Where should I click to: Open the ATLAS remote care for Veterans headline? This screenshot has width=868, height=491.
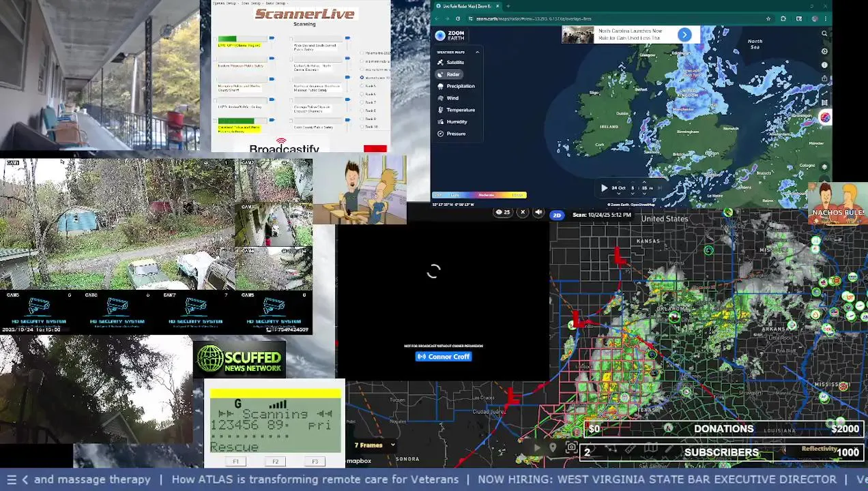point(315,480)
